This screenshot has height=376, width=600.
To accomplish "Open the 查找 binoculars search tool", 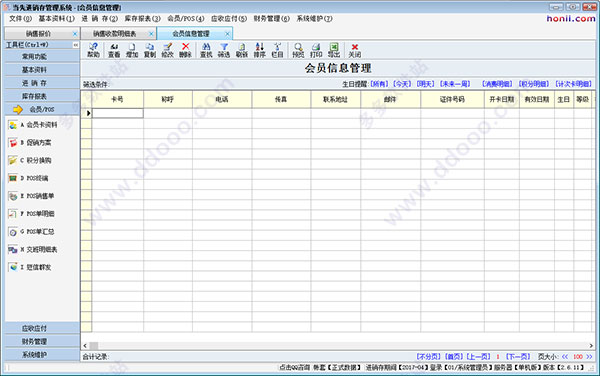I will coord(206,50).
